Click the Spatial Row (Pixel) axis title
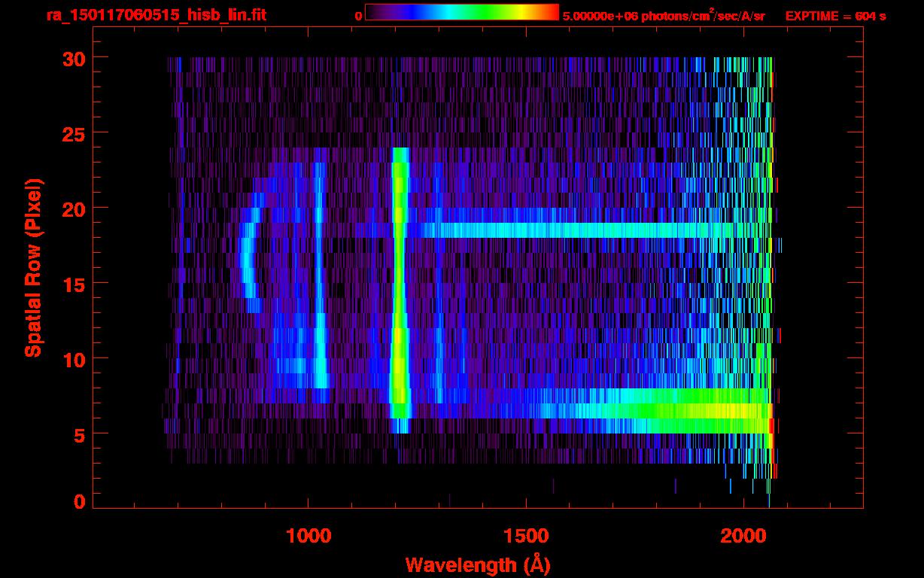Screen dimensions: 924x578 [33, 268]
